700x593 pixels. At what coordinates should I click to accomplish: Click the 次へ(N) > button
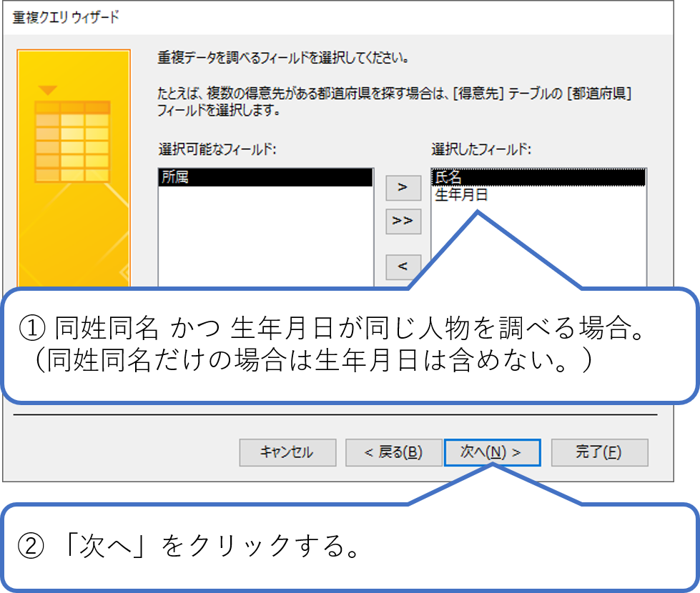click(493, 452)
